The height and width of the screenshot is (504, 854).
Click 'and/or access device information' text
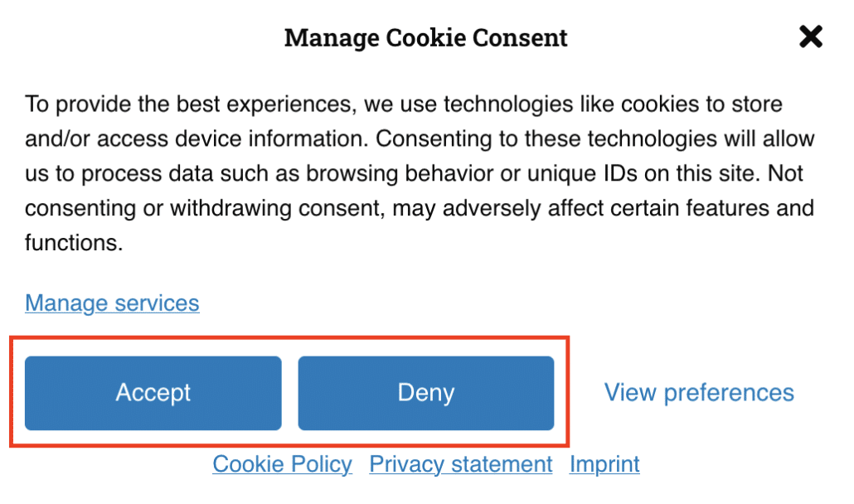pyautogui.click(x=196, y=139)
